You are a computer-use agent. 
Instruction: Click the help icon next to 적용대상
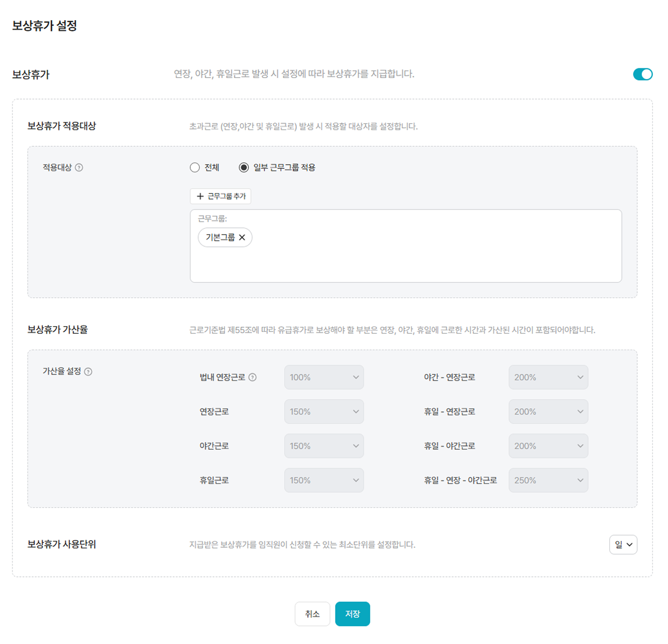(78, 167)
